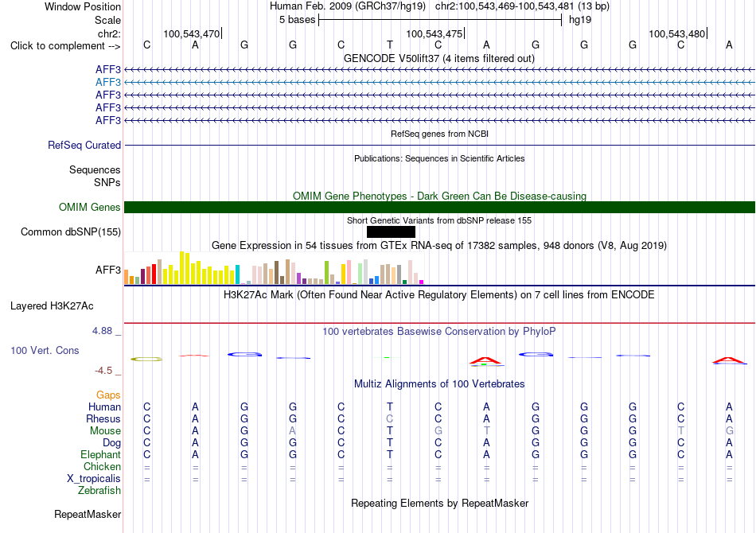
Task: Click the yellow C glyph in PhyloP track
Action: click(x=146, y=359)
